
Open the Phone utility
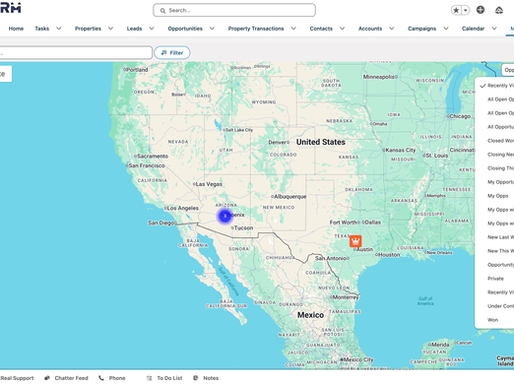click(112, 378)
